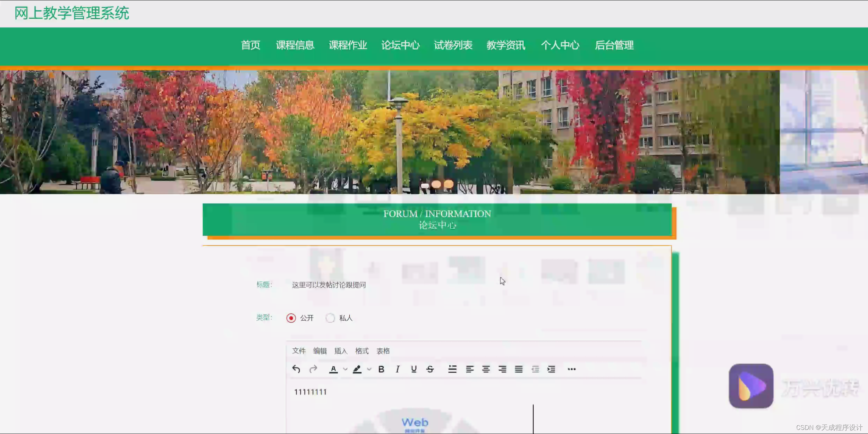Open the highlight color dropdown
868x434 pixels.
coord(369,369)
